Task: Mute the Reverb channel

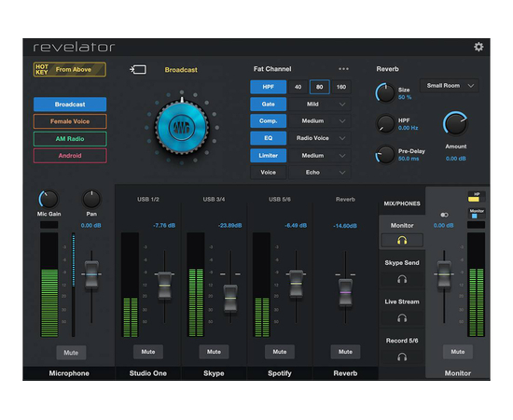Action: [345, 352]
